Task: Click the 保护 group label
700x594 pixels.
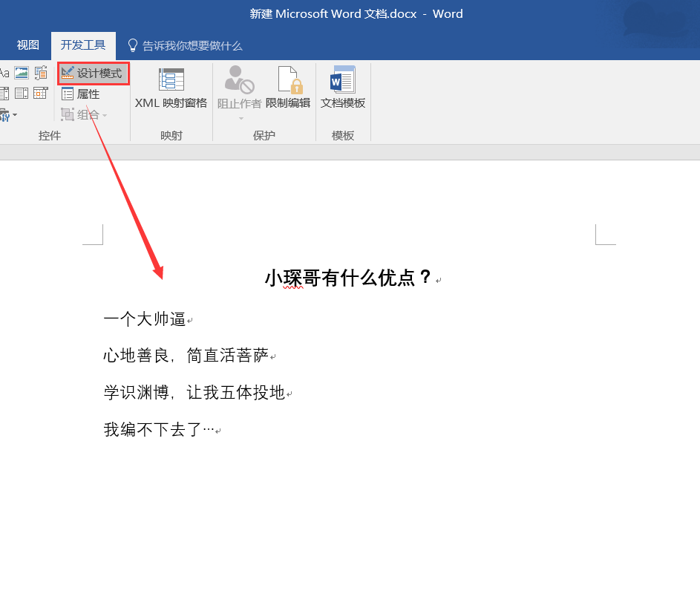Action: coord(264,135)
